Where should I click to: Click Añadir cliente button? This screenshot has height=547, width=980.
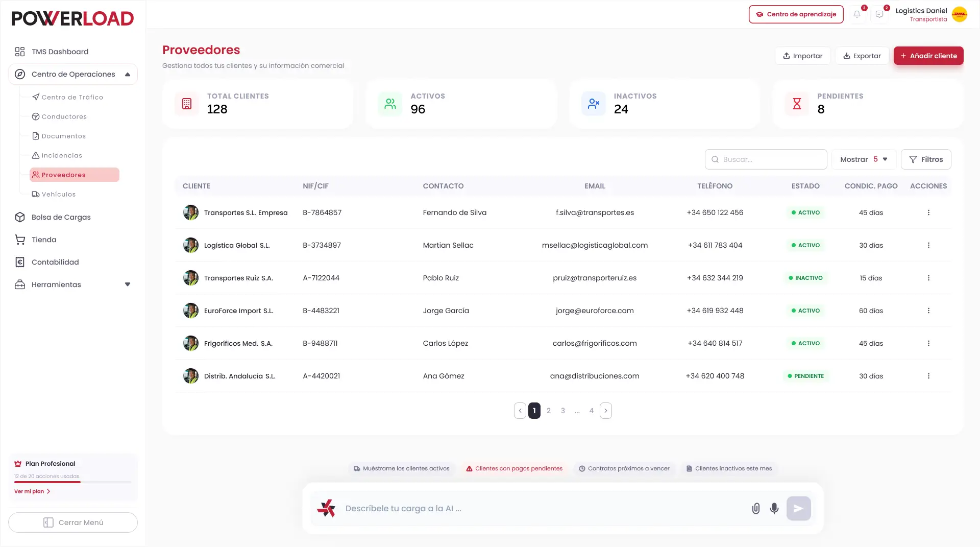tap(928, 56)
